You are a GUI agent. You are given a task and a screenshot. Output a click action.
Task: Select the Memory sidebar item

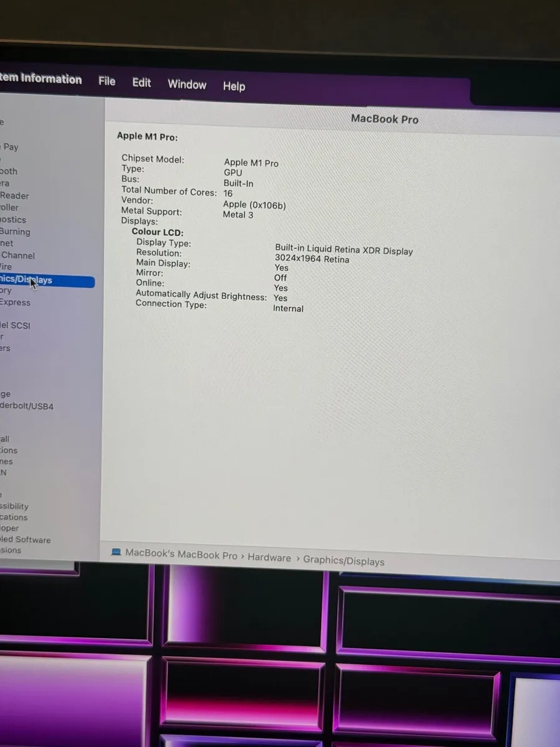[6, 291]
